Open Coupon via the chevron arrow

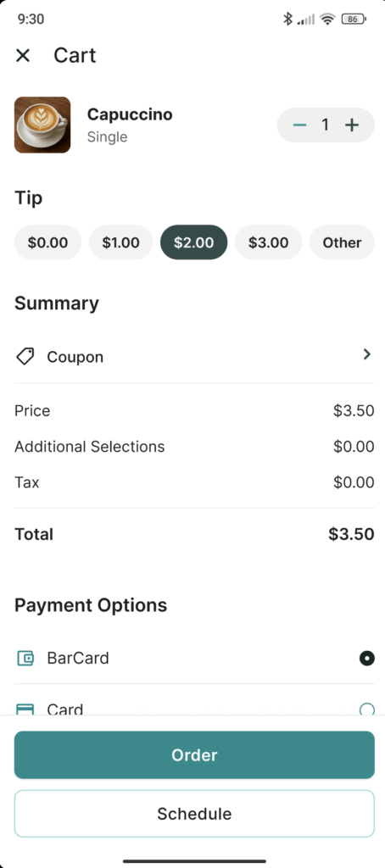pos(366,354)
